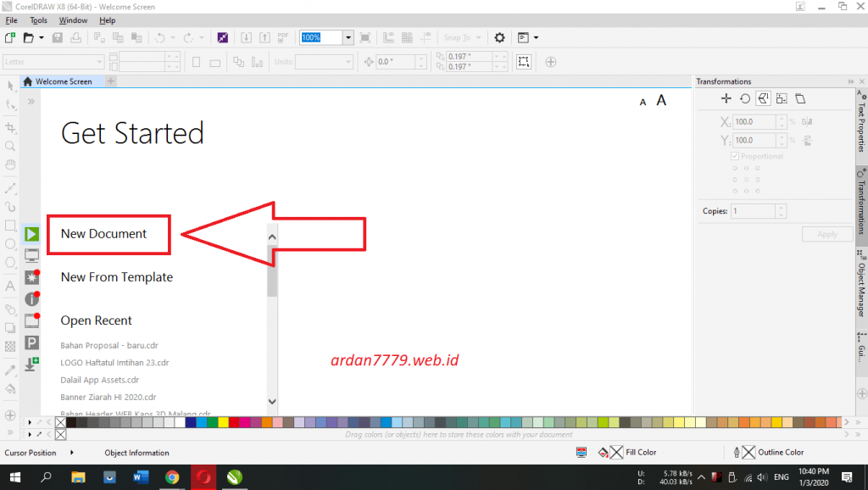Open the What's New star icon
Screen dimensions: 868x490
coord(31,277)
